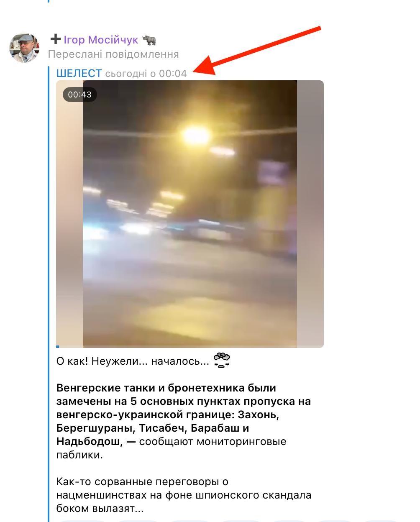Click the 00:43 video duration badge
Screen dimensions: 420x522
(80, 95)
